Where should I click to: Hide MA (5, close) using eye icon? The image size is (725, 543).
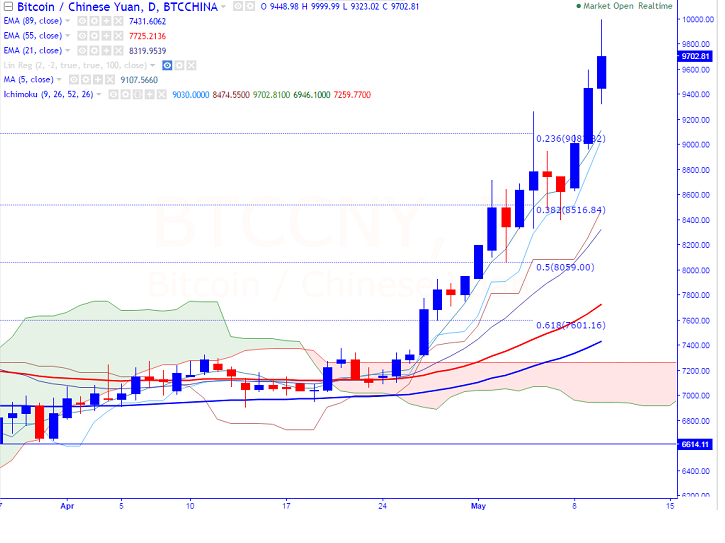[x=74, y=80]
